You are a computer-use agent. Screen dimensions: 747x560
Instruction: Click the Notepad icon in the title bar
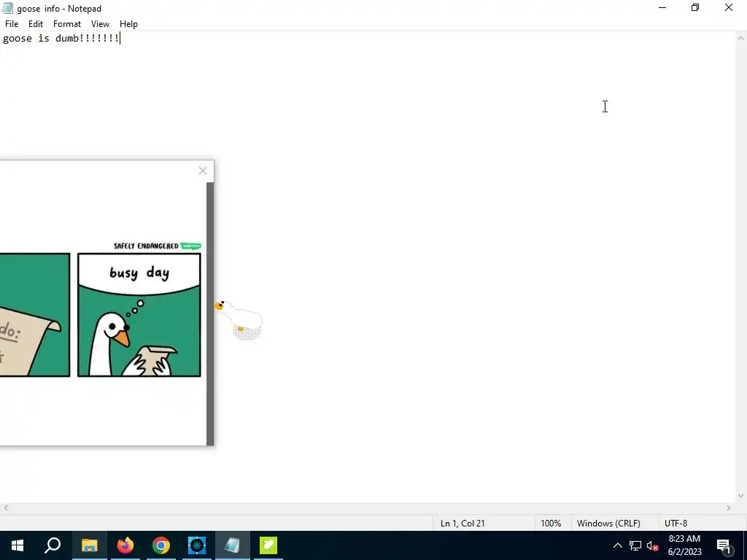coord(7,8)
